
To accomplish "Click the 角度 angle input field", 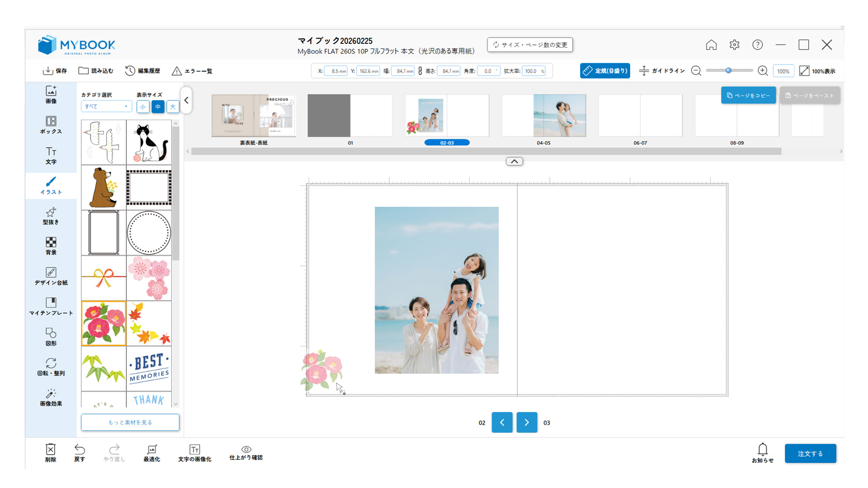I will click(x=488, y=71).
